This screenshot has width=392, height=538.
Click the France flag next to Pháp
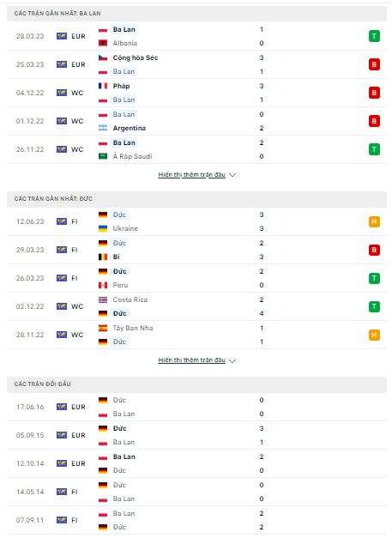click(103, 86)
